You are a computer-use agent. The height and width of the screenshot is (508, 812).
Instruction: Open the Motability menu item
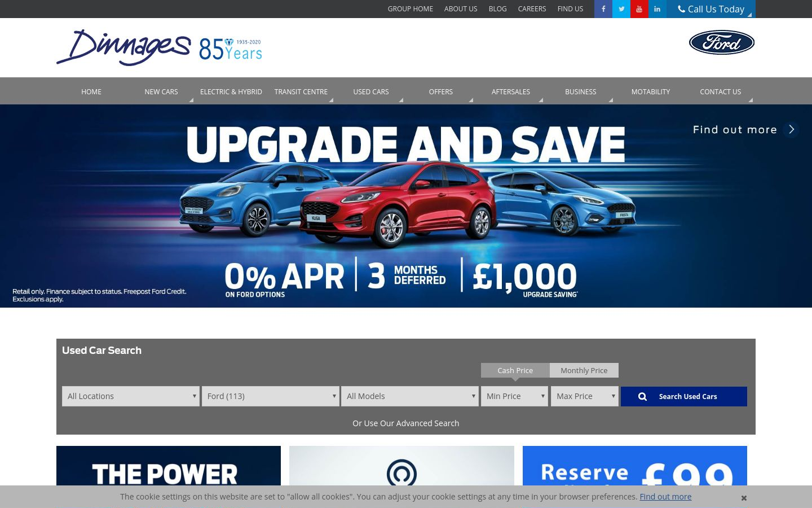coord(651,91)
